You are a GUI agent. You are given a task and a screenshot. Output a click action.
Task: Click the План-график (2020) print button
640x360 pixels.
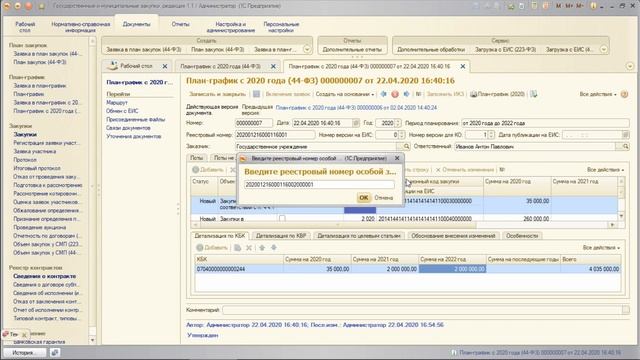pos(497,94)
